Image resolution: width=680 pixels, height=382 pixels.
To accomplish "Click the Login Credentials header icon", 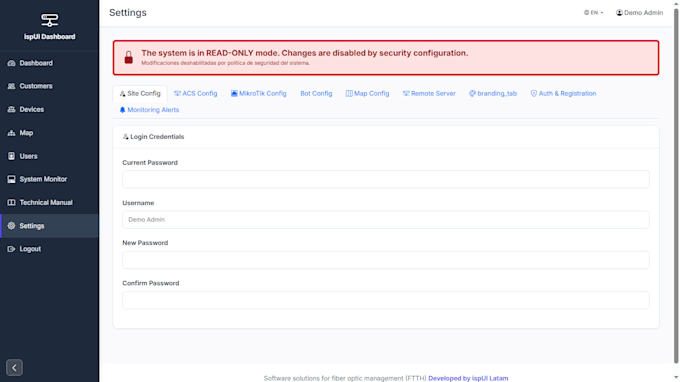I will (x=126, y=137).
